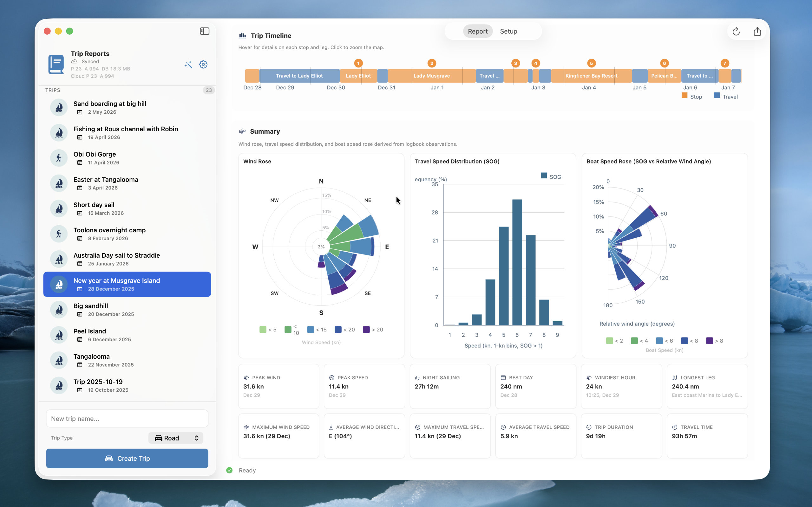Click the share export icon
The height and width of the screenshot is (507, 812).
757,31
